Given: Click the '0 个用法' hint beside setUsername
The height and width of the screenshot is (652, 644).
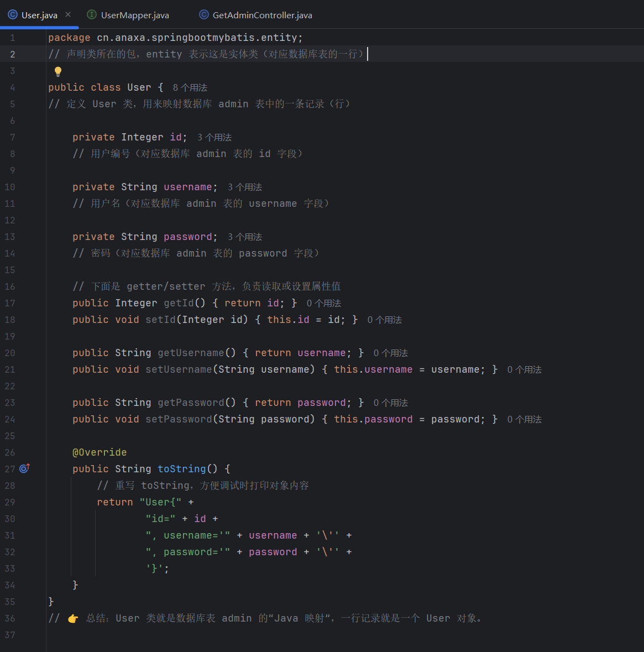Looking at the screenshot, I should (525, 369).
